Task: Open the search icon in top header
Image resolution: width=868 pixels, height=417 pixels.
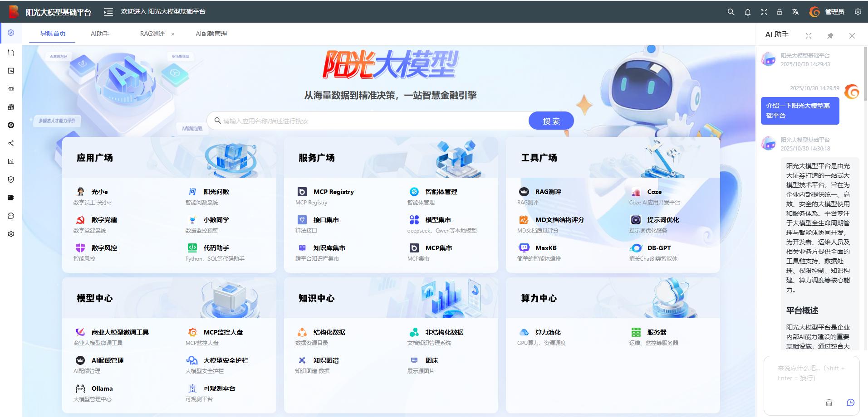Action: [x=731, y=12]
